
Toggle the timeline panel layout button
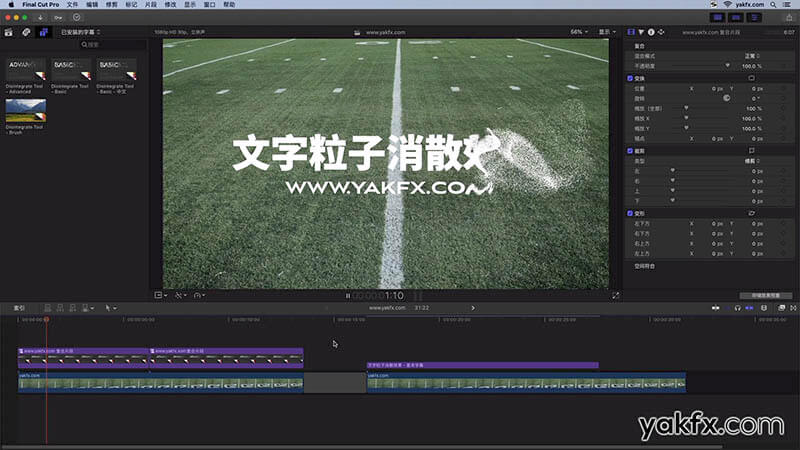click(x=736, y=17)
